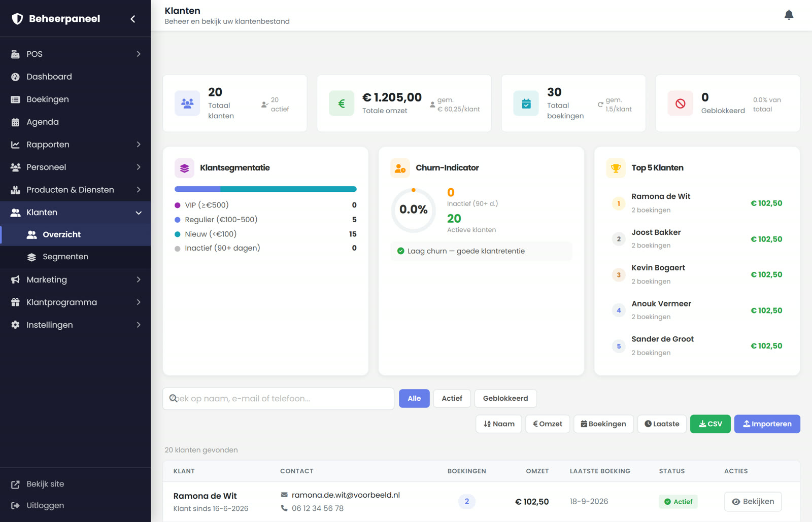Screen dimensions: 812x522
Task: Export customers with the CSV button
Action: (x=710, y=424)
